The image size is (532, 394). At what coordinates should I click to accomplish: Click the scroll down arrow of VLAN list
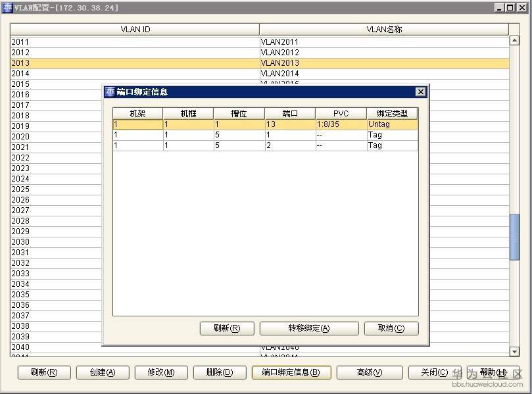pyautogui.click(x=514, y=352)
